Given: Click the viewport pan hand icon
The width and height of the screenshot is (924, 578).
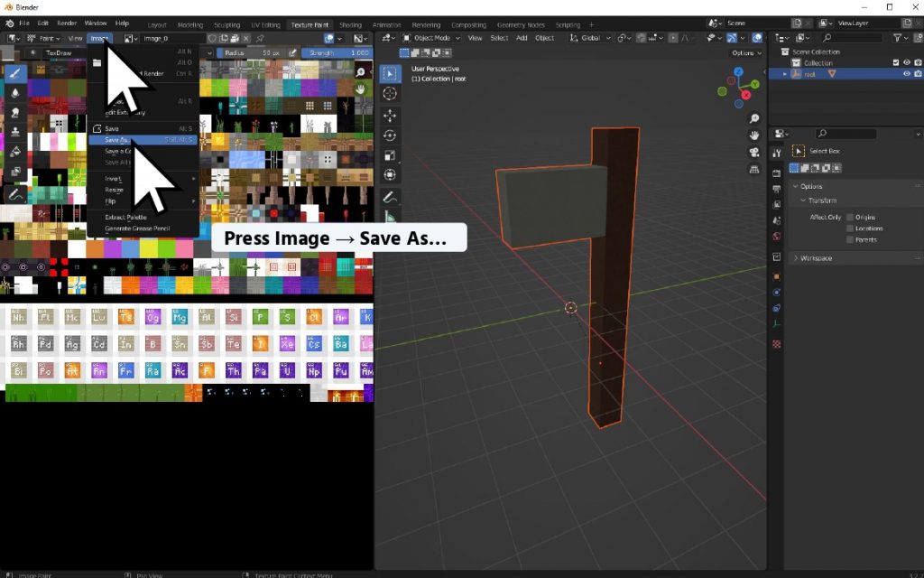Looking at the screenshot, I should pos(753,135).
